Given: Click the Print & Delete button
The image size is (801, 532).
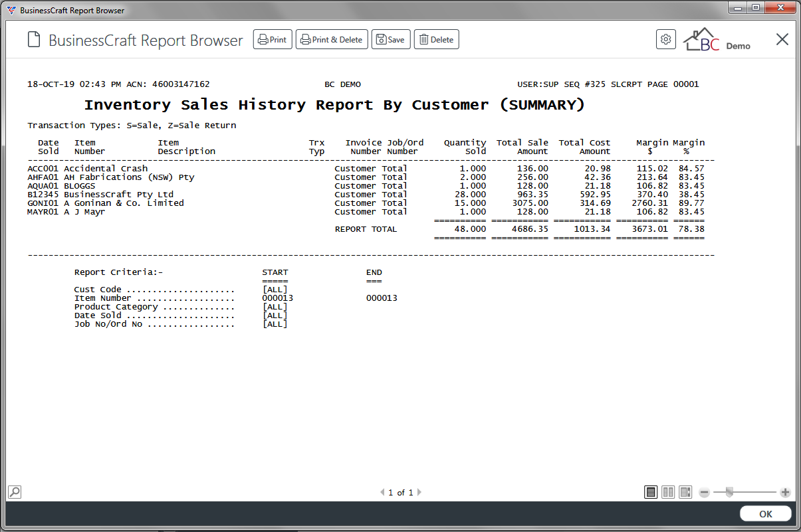Looking at the screenshot, I should [x=332, y=40].
